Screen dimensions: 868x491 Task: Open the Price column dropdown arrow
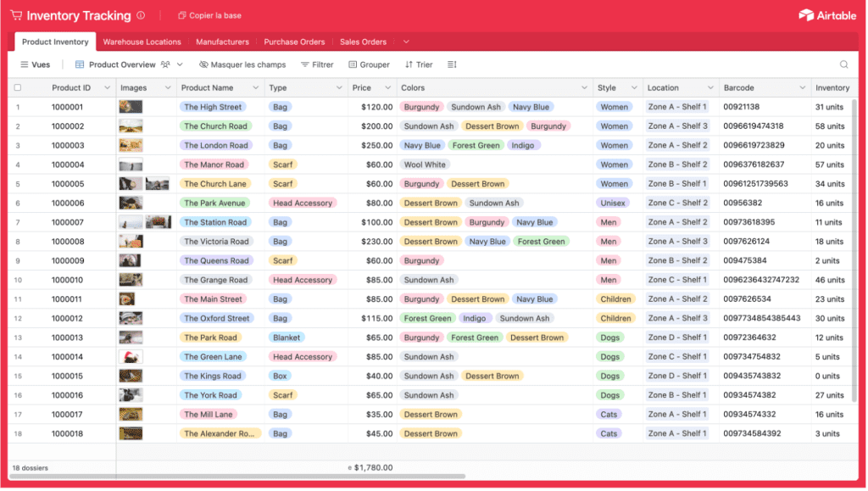(387, 88)
